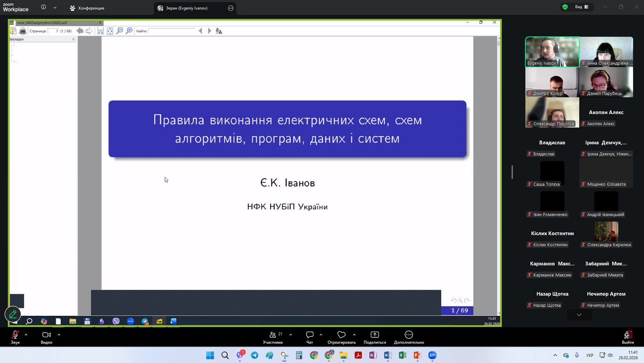Viewport: 644px width, 363px height.
Task: Open Windows Start menu on taskbar
Action: tap(209, 355)
